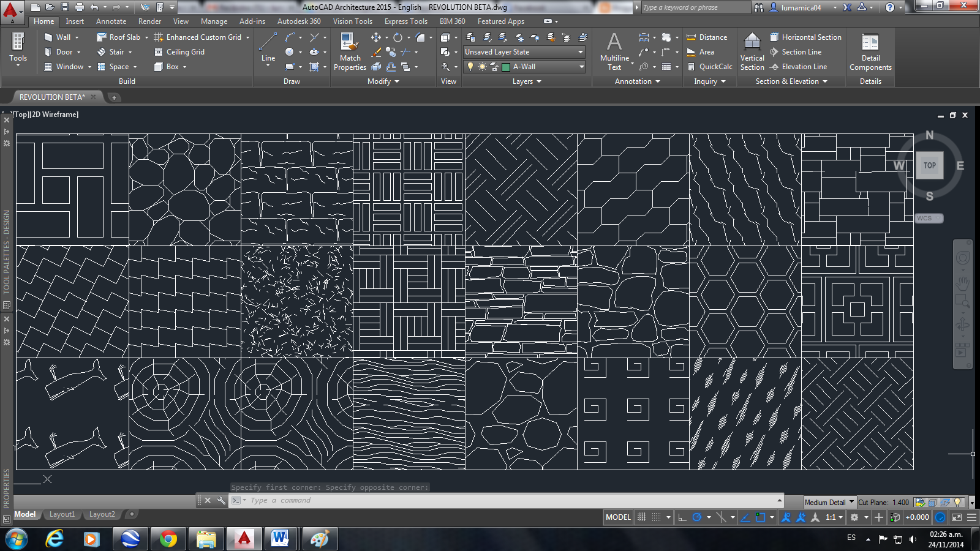Activate the QuickCalc tool

(x=712, y=67)
